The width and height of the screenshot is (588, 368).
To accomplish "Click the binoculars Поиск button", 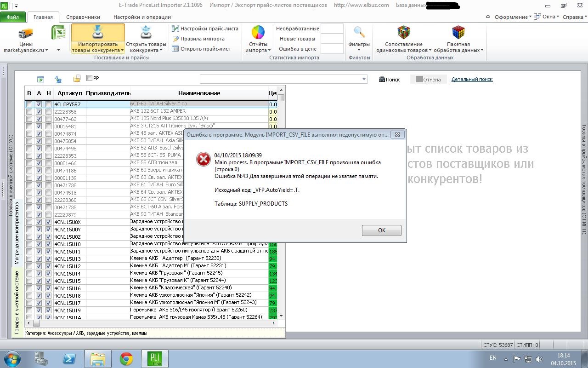I will click(x=389, y=79).
